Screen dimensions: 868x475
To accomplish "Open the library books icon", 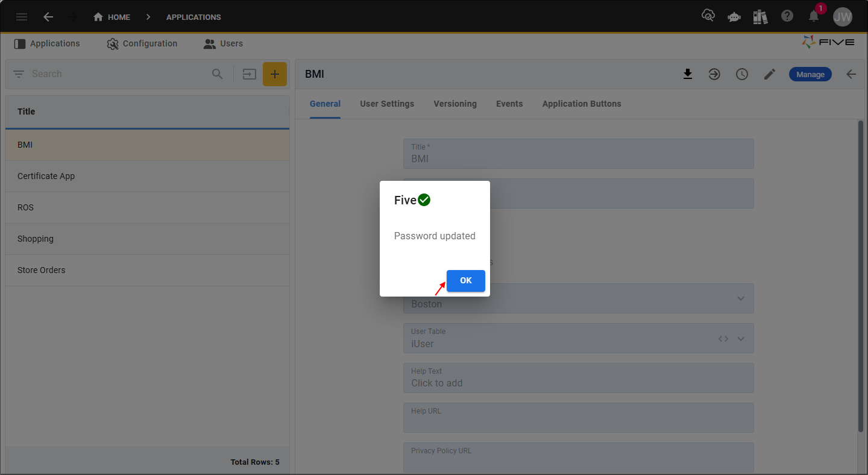I will point(761,17).
